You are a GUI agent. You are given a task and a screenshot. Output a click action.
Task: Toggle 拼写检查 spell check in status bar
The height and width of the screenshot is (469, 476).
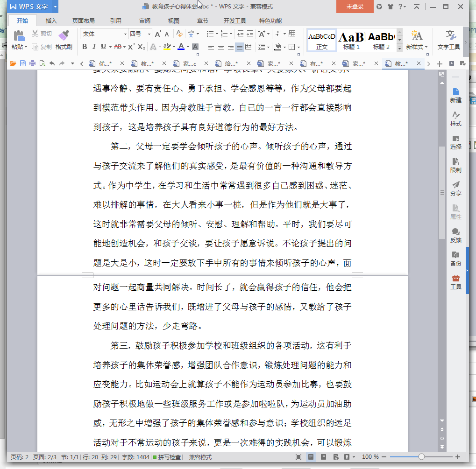(x=167, y=457)
